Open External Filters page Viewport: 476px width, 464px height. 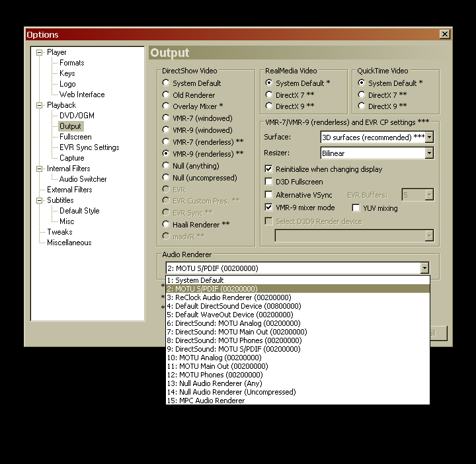69,190
